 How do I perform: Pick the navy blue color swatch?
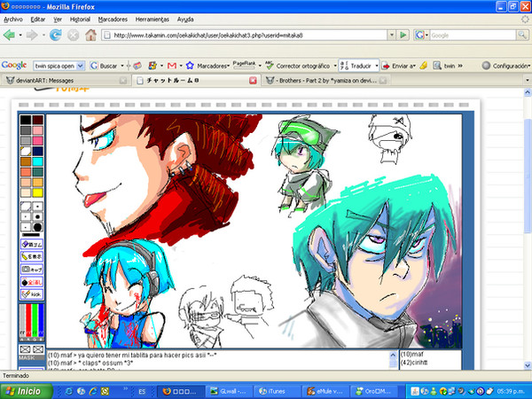[x=37, y=152]
